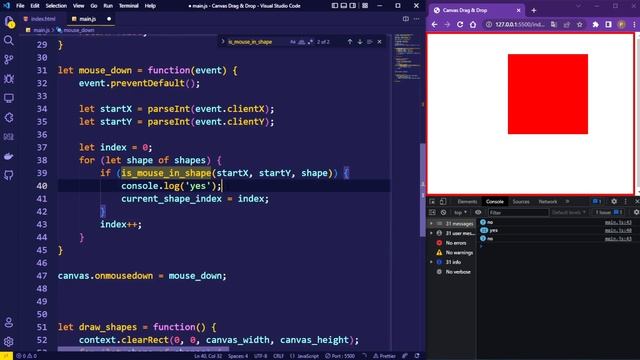Screen dimensions: 640x360
Task: Toggle Match Case in find widget
Action: (293, 42)
